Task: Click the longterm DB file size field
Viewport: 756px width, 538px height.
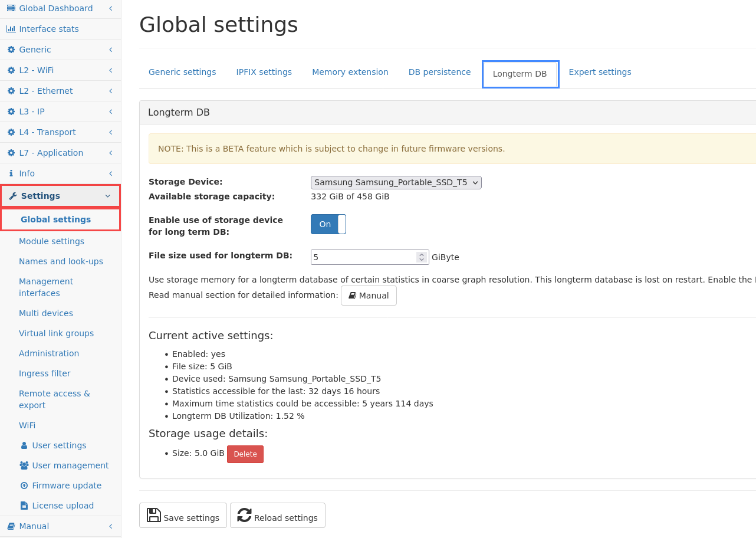Action: (369, 257)
